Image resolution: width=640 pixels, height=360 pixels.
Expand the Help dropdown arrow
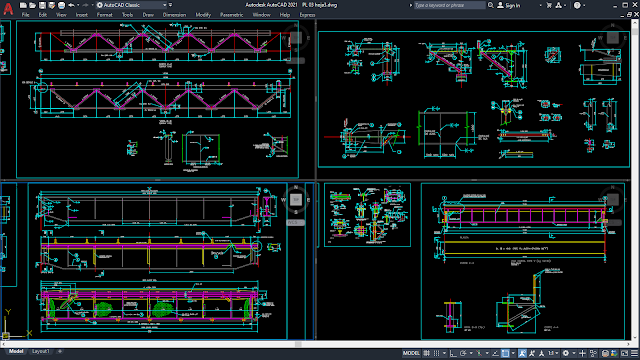click(x=584, y=5)
